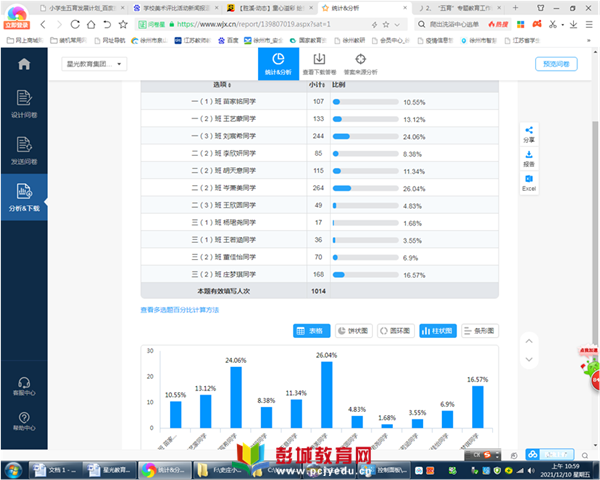Click browser back arrow

[43, 24]
